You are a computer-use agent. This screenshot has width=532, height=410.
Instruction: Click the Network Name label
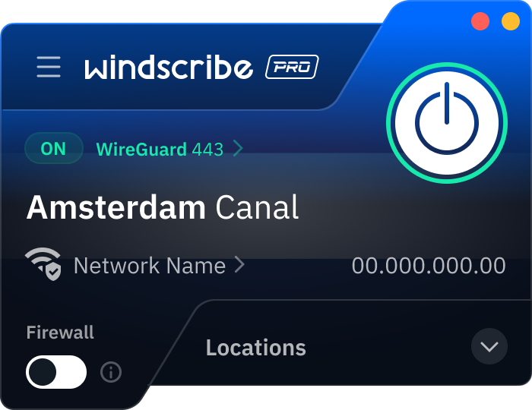click(150, 265)
